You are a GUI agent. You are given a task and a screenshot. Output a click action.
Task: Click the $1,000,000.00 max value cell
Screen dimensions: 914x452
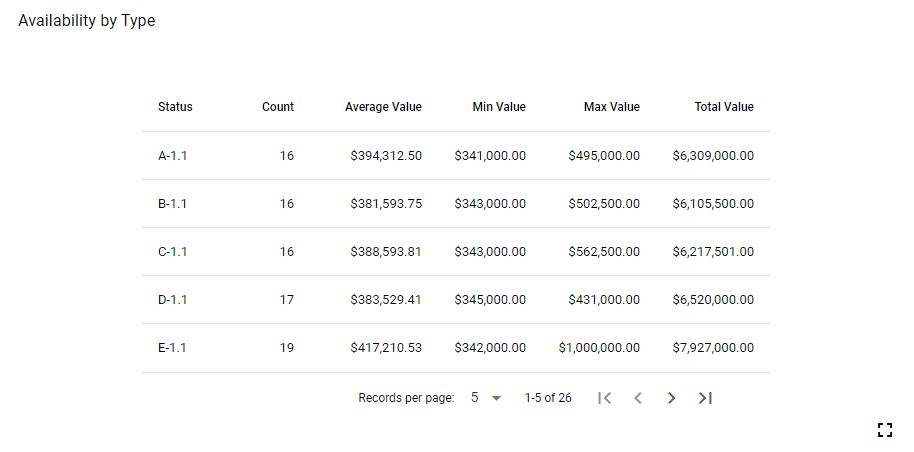tap(599, 348)
